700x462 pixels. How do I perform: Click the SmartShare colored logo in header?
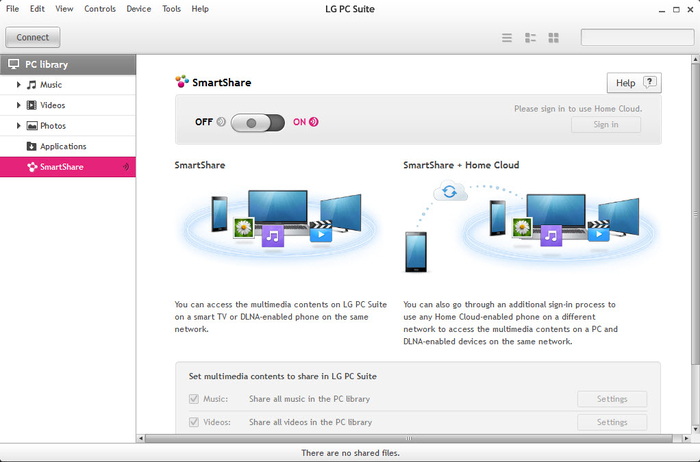coord(182,81)
